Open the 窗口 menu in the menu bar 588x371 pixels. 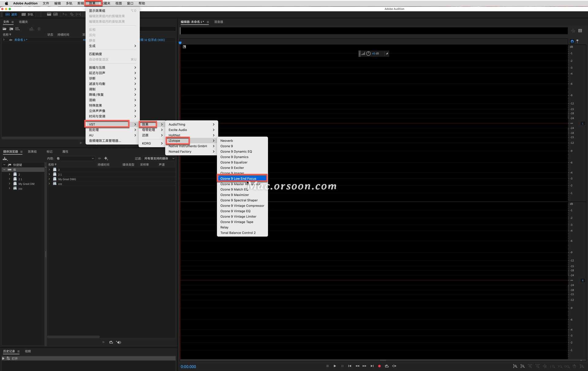coord(130,3)
